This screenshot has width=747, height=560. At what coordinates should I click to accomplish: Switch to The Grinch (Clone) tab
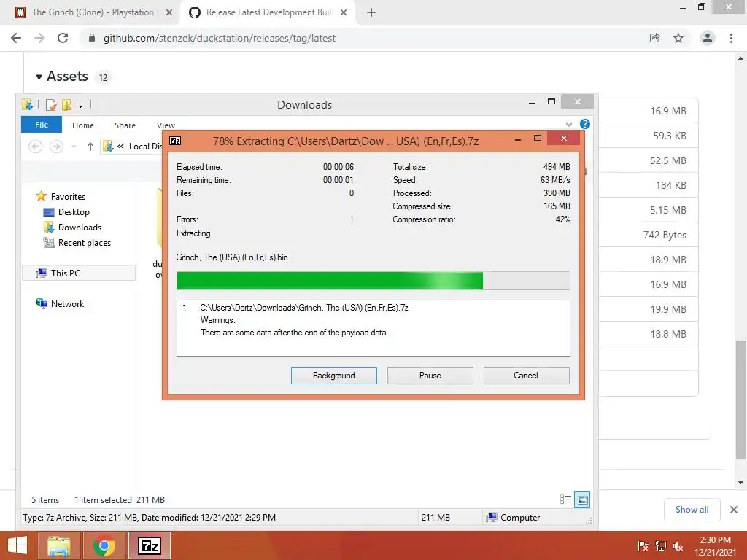pyautogui.click(x=93, y=12)
